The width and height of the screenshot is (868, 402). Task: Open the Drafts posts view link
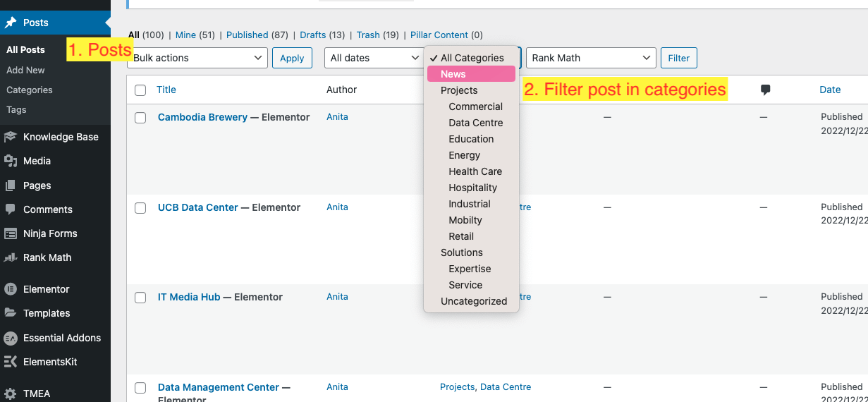coord(312,35)
